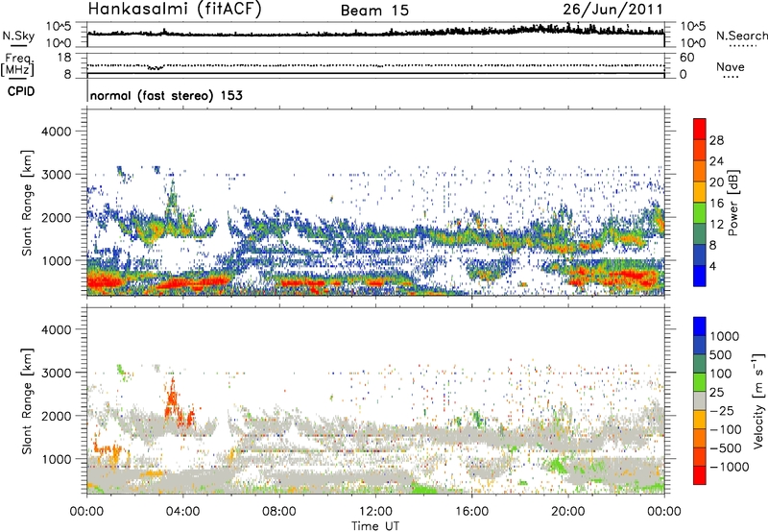The image size is (768, 532).
Task: Click the 'Hankasalmi (fitACF)' title
Action: point(175,9)
